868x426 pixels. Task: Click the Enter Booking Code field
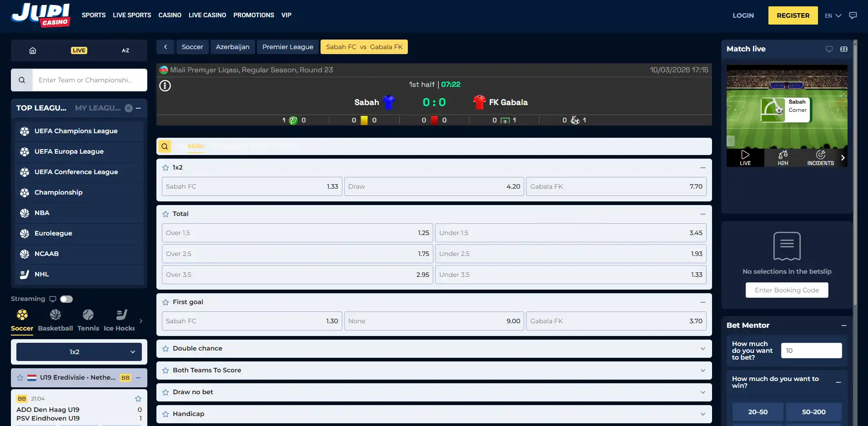[787, 290]
